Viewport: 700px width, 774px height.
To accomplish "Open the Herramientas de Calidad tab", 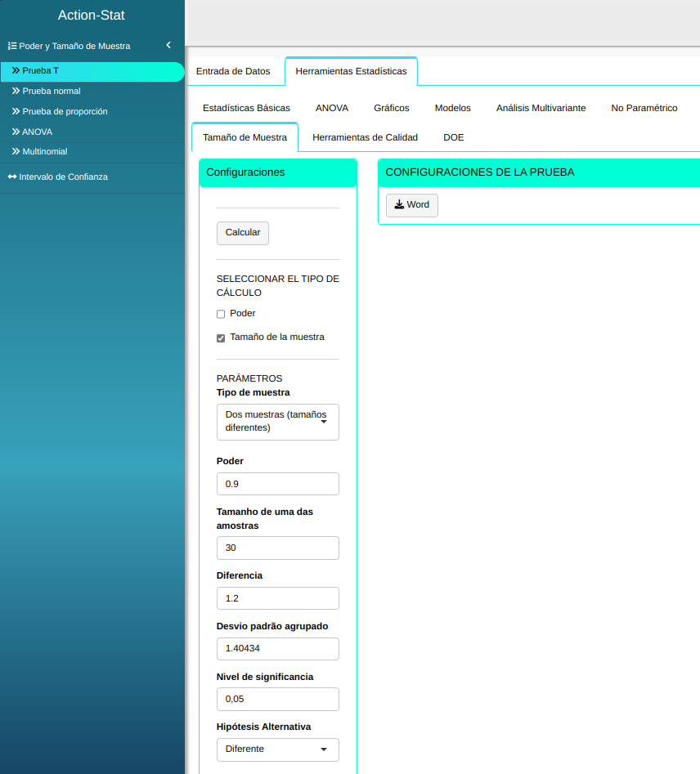I will point(365,137).
